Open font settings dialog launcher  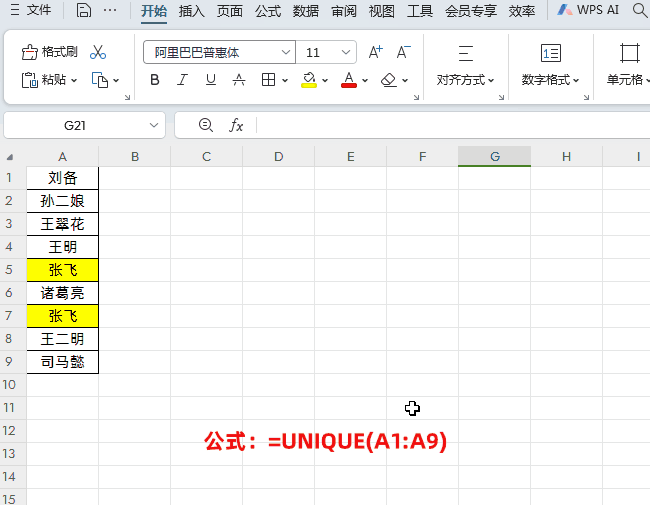pyautogui.click(x=416, y=97)
